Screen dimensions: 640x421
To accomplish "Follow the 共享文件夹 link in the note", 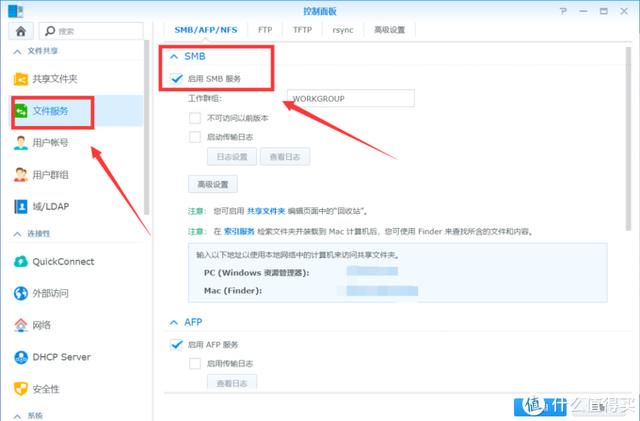I will (266, 211).
